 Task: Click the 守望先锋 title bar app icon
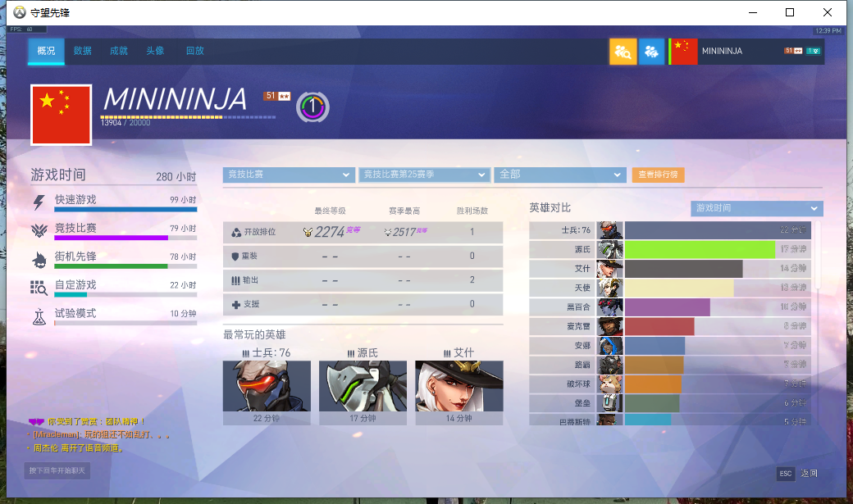point(20,12)
